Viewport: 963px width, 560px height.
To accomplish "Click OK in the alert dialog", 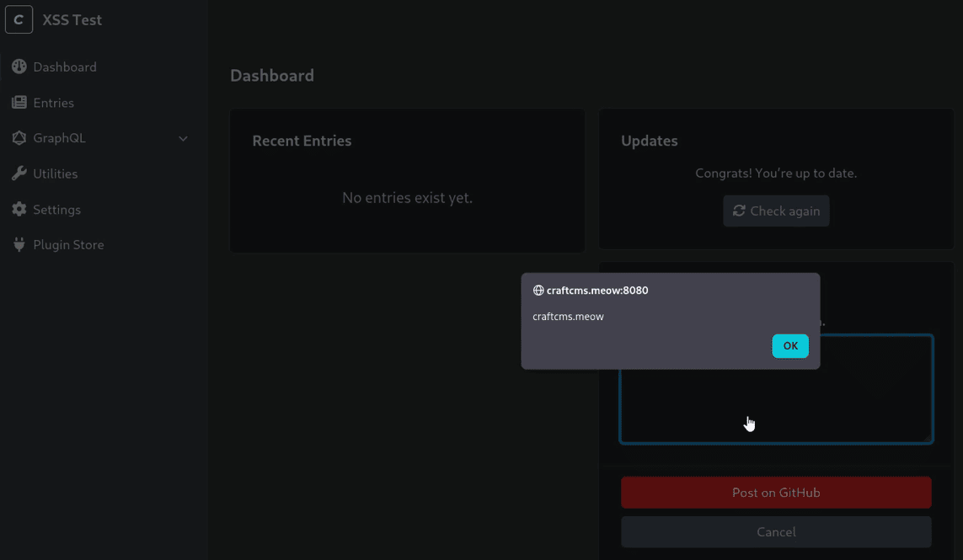I will (x=789, y=346).
